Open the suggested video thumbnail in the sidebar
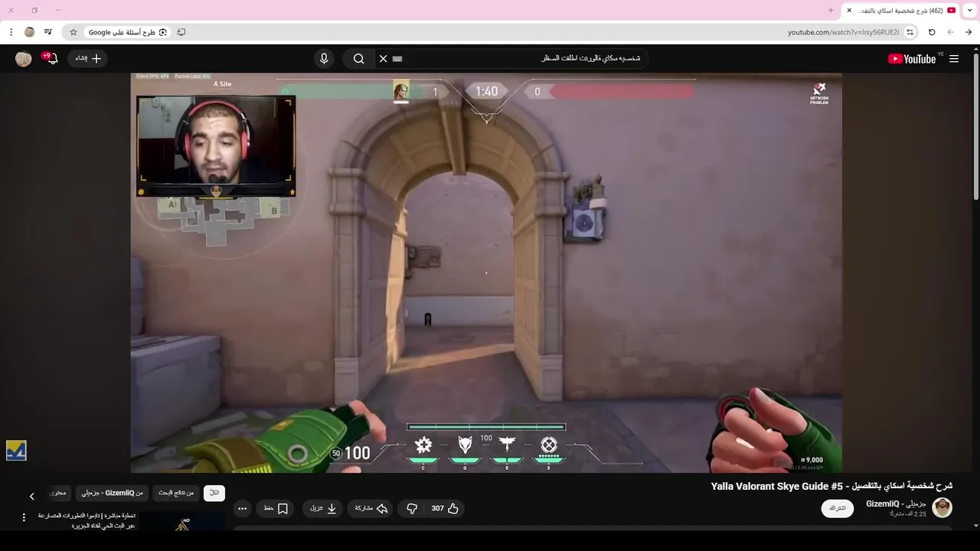The height and width of the screenshot is (551, 980). click(182, 521)
